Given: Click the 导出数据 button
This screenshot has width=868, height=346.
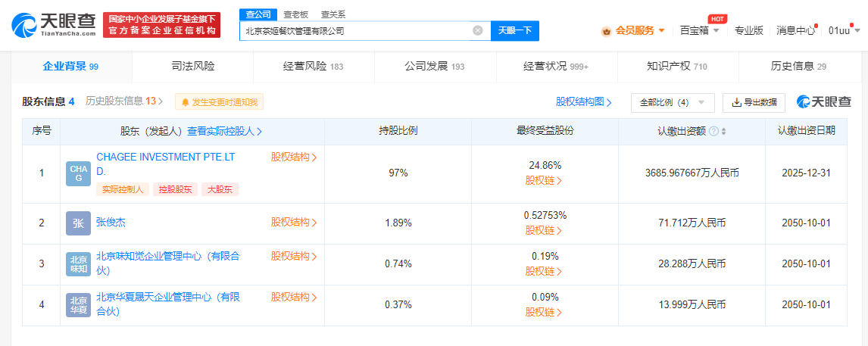Looking at the screenshot, I should coord(754,102).
